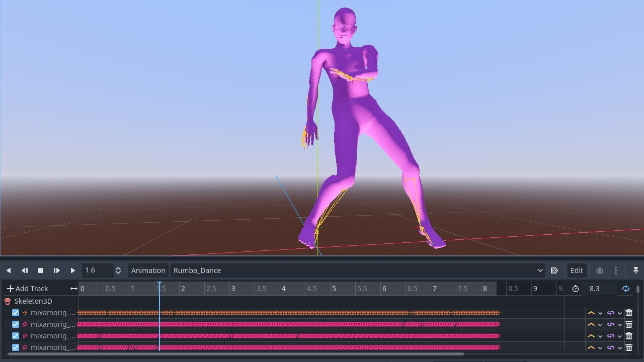This screenshot has height=362, width=644.
Task: Click the Add Track button
Action: click(x=27, y=289)
